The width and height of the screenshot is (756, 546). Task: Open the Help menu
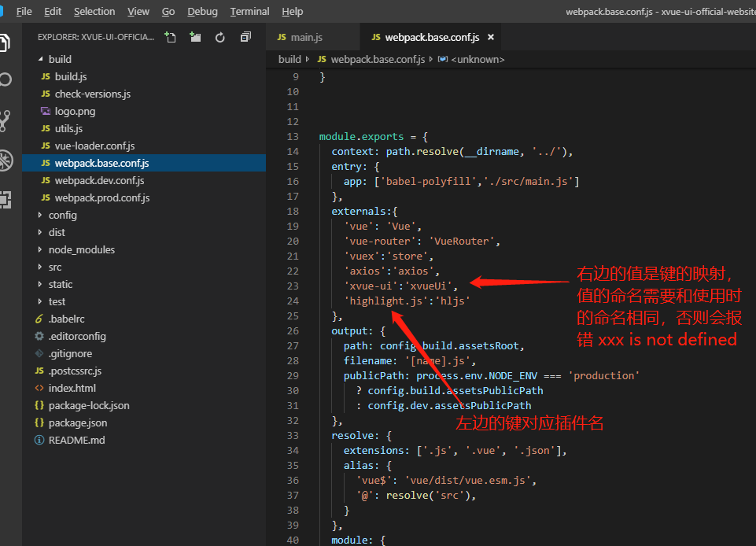coord(292,12)
